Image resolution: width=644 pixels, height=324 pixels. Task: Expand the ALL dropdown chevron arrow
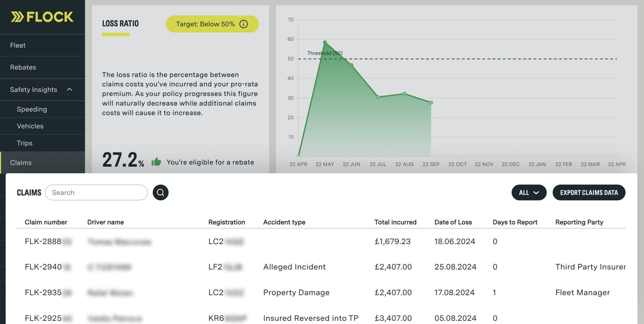(x=536, y=192)
